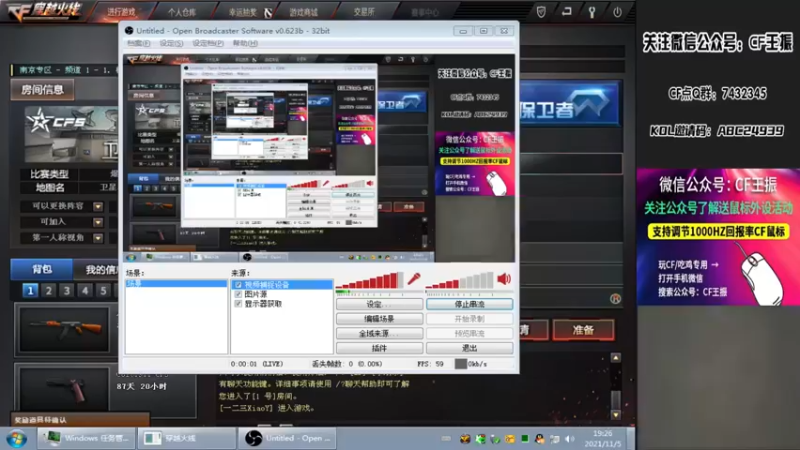Click the QQ penguin tray icon
The height and width of the screenshot is (450, 800).
click(539, 439)
